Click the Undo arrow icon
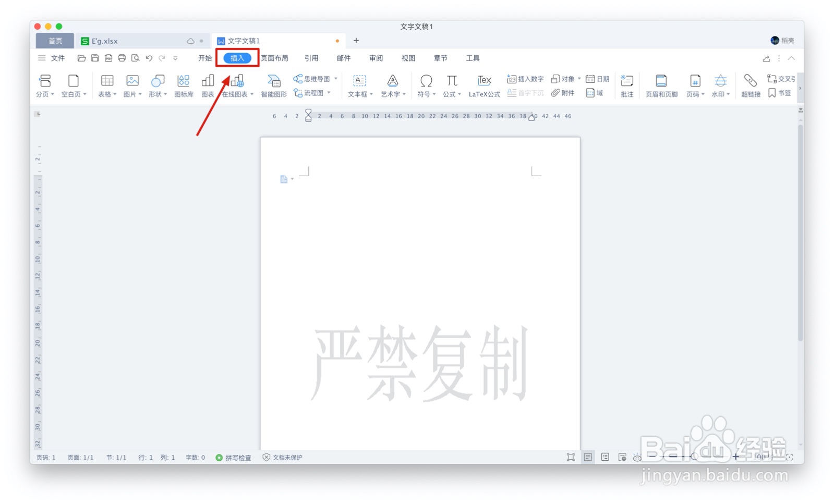 149,58
